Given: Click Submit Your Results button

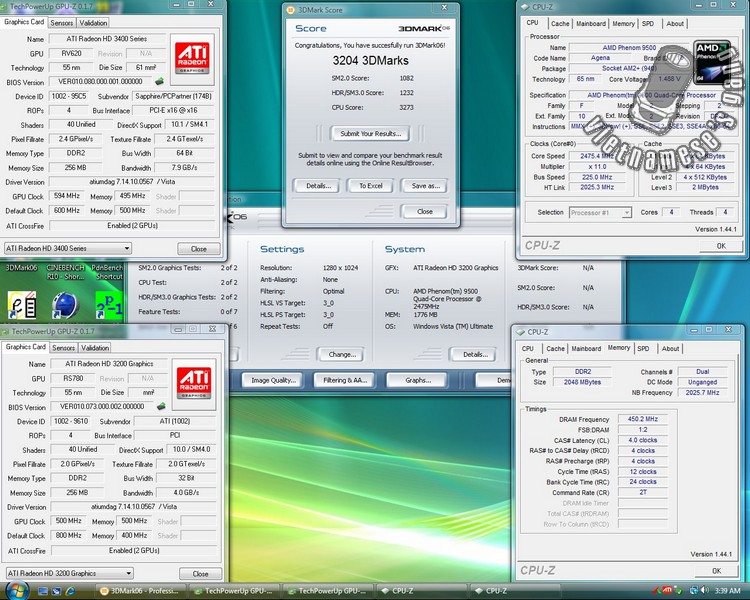Looking at the screenshot, I should click(370, 133).
